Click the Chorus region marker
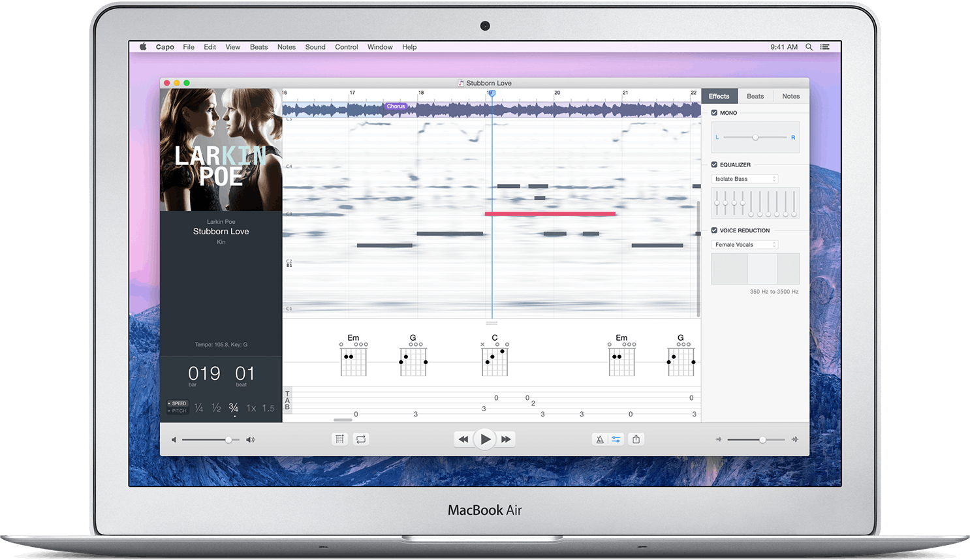 [396, 106]
